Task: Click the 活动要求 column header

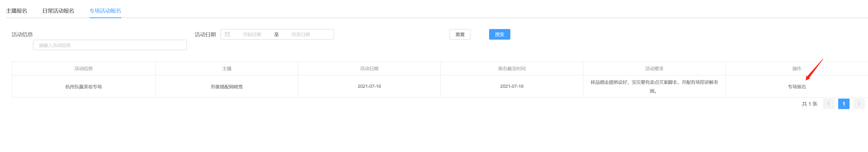Action: [654, 69]
